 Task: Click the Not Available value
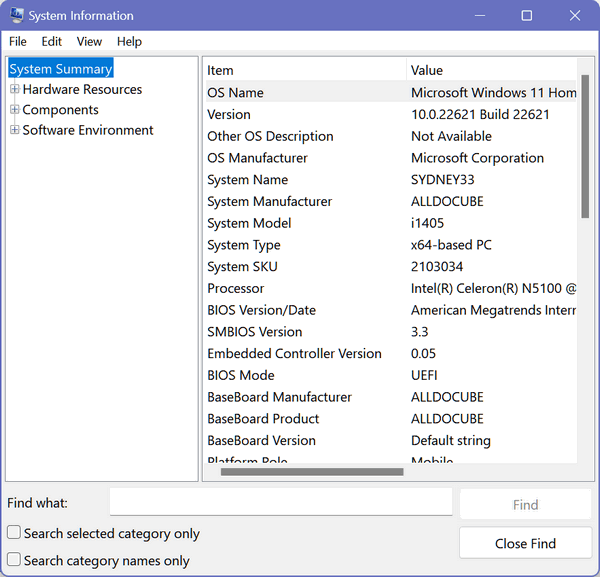tap(451, 136)
